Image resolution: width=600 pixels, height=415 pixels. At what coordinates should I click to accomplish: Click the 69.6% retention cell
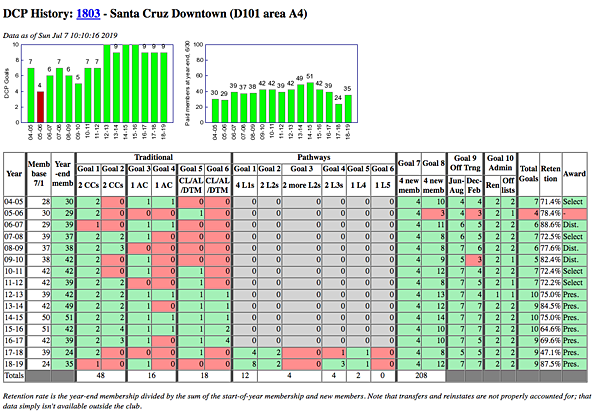[550, 341]
